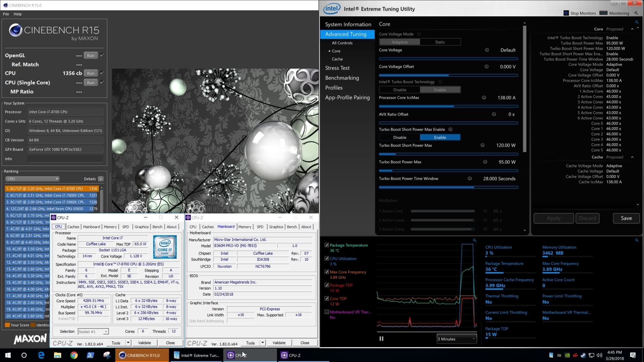The width and height of the screenshot is (644, 362).
Task: Click blue wrench above Core Proposed panel
Action: (637, 22)
